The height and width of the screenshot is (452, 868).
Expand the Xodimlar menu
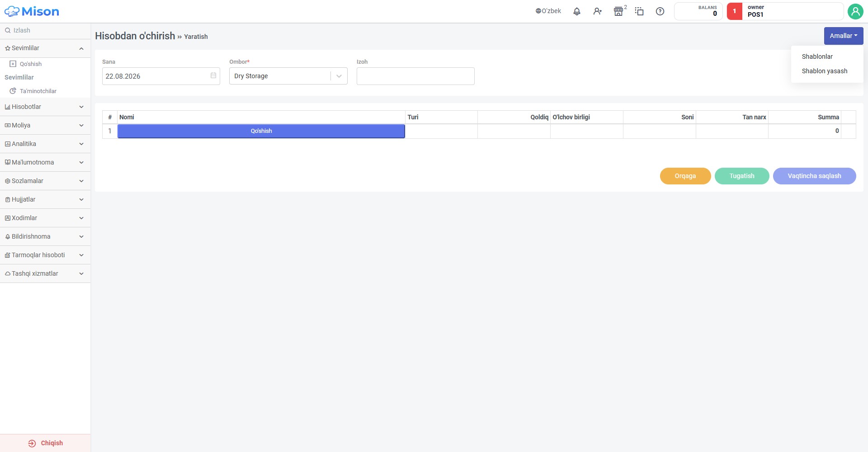(x=45, y=218)
